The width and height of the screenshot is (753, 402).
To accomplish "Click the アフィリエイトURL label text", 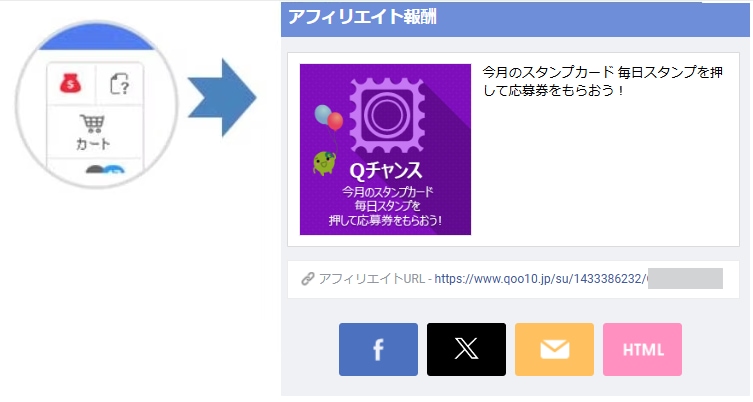I will click(372, 279).
